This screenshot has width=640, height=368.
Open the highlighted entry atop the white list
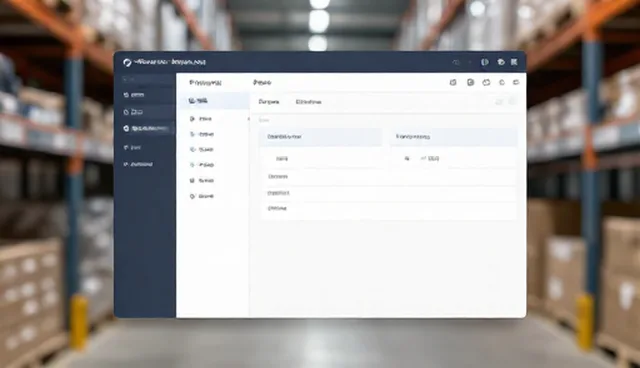[x=213, y=101]
